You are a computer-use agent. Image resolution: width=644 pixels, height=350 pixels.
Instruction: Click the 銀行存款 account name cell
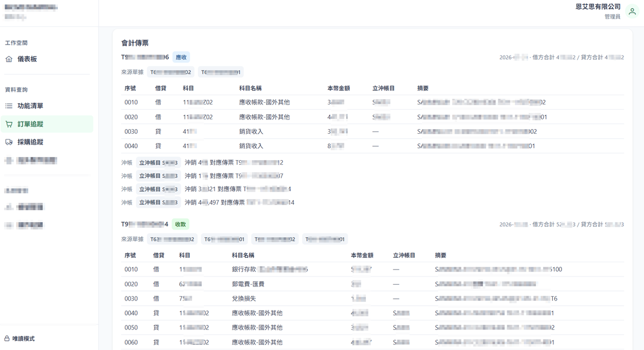coord(270,270)
